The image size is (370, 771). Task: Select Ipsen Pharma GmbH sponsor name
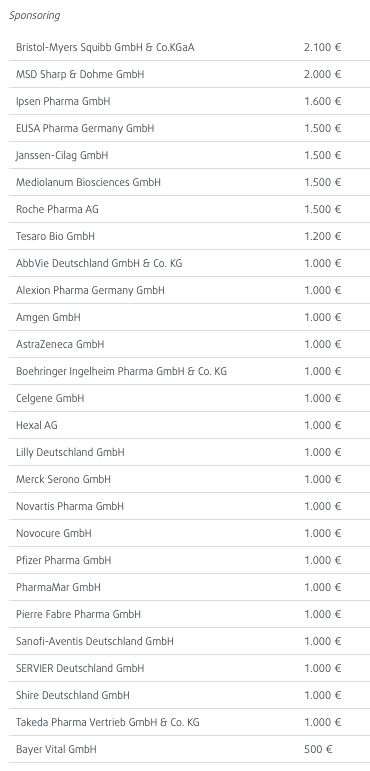point(63,102)
